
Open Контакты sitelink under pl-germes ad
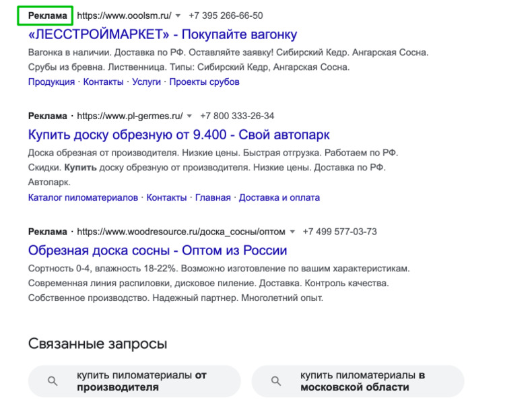[x=166, y=198]
